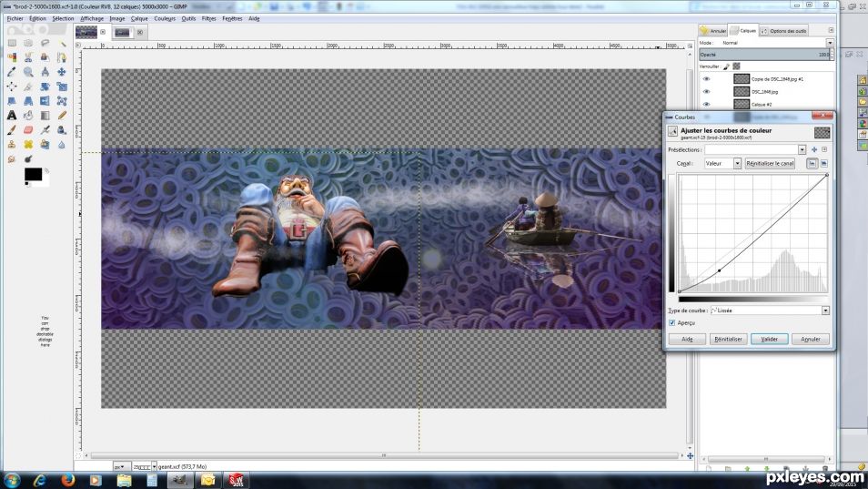Select the Blur/Sharpen droplet tool

click(x=62, y=144)
